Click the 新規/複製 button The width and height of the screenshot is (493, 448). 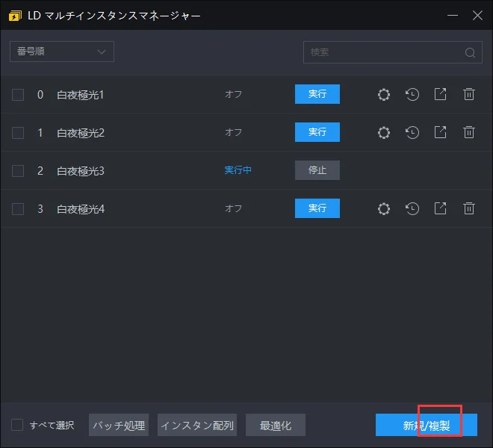427,425
